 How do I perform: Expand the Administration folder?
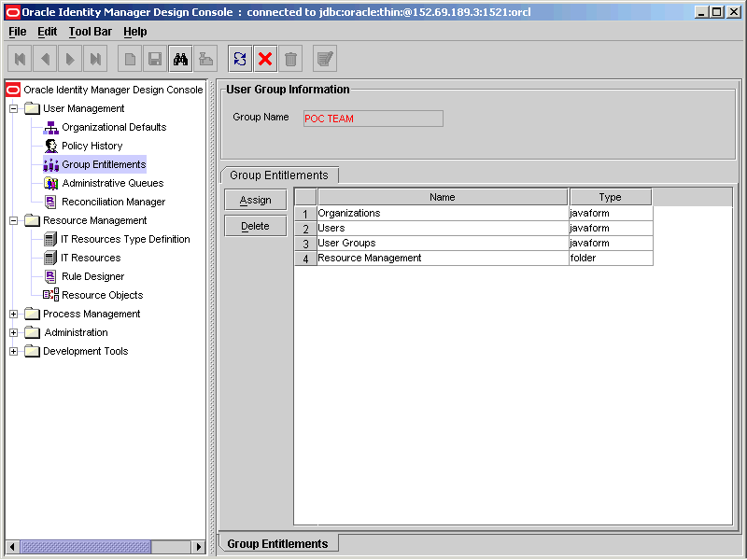pos(12,332)
